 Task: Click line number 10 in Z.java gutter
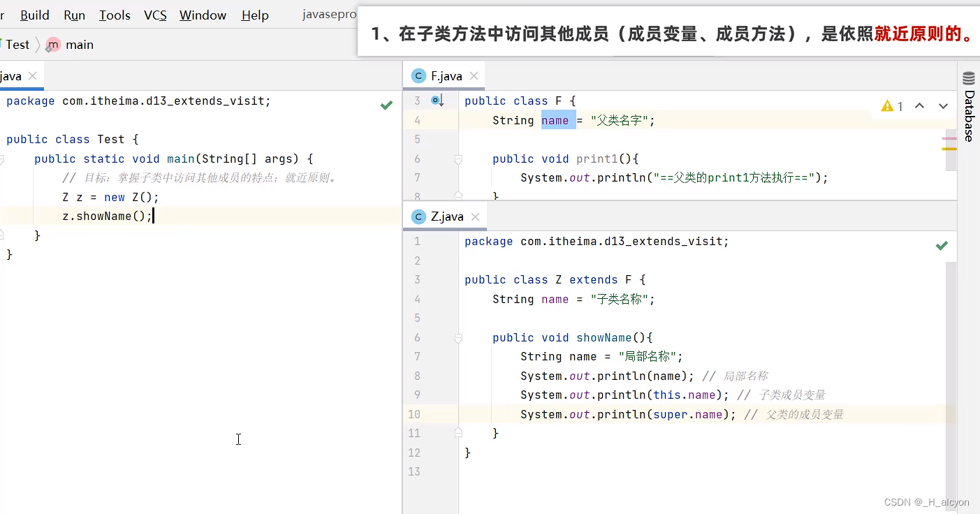(x=414, y=414)
